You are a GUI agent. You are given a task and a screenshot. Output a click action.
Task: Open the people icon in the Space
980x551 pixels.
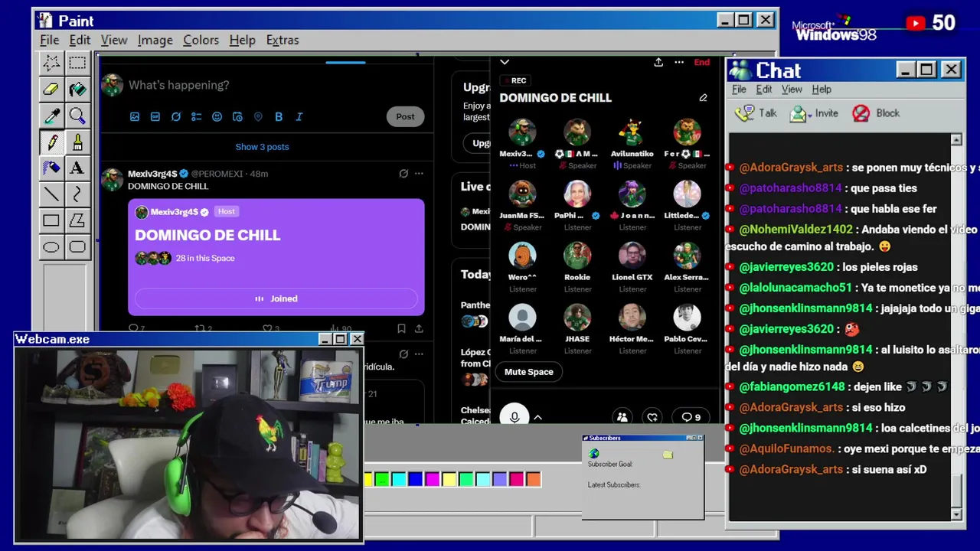(x=622, y=417)
